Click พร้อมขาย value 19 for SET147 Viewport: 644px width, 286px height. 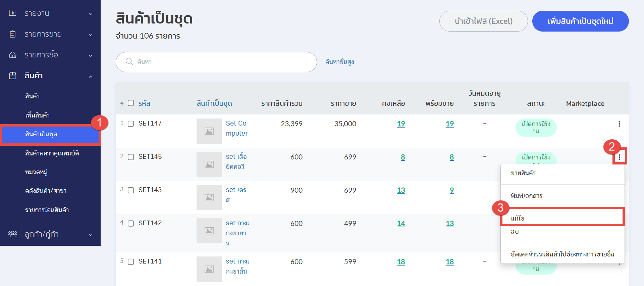[x=449, y=124]
